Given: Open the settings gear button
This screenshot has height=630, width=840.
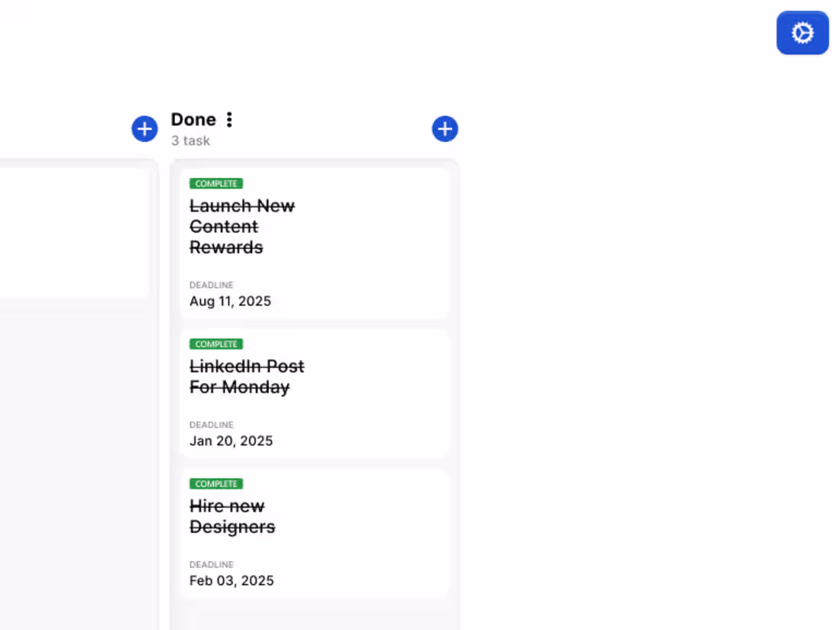Looking at the screenshot, I should (x=802, y=33).
